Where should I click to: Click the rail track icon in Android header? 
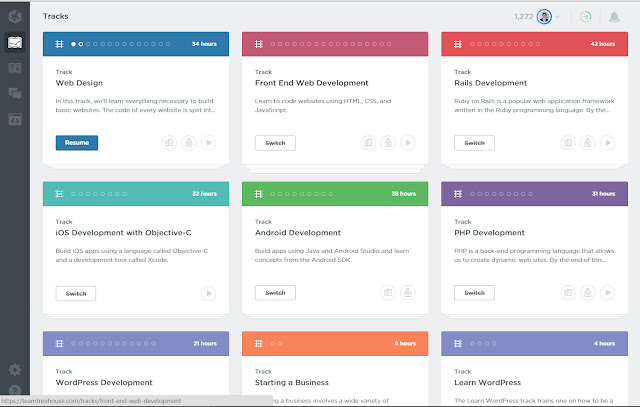point(258,194)
